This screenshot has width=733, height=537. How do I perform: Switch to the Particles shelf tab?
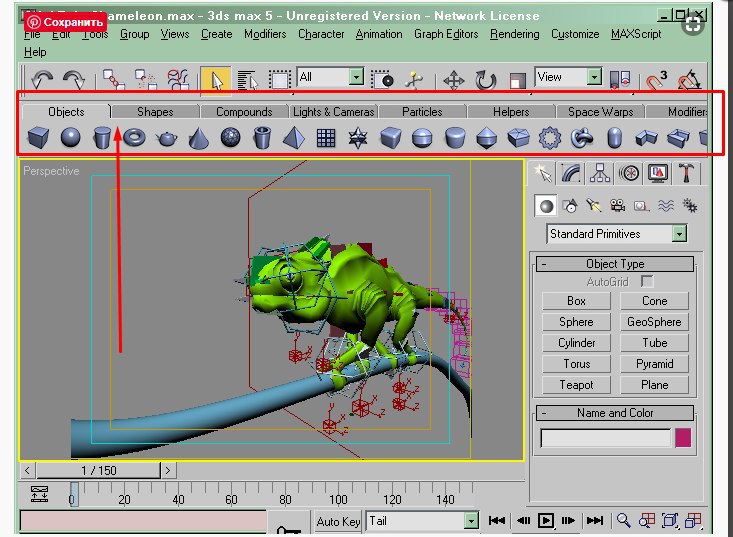pos(422,112)
